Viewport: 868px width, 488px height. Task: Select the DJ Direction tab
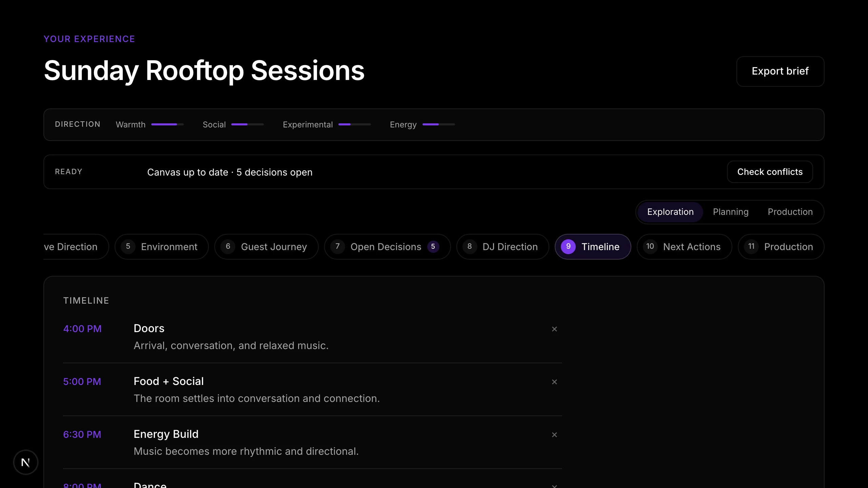click(x=503, y=247)
